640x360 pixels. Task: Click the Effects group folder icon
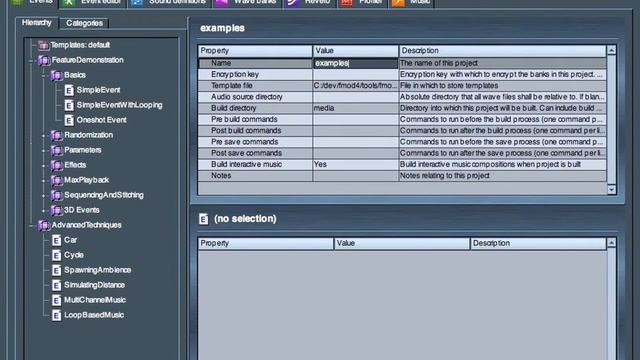coord(56,165)
